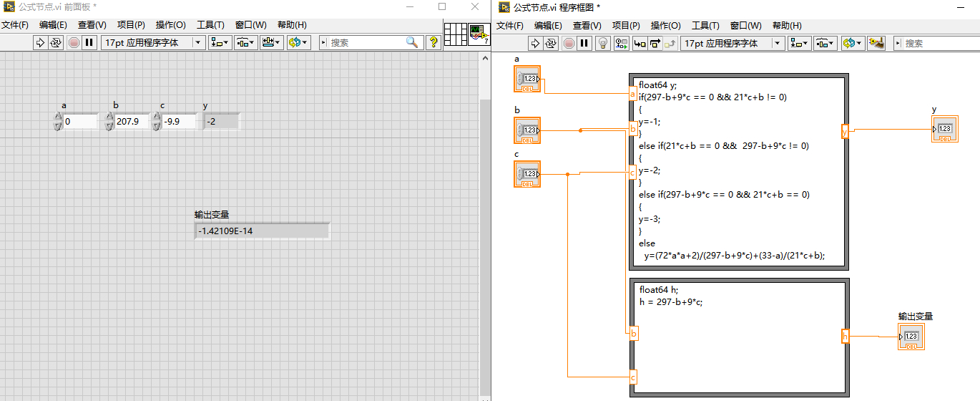The width and height of the screenshot is (980, 401).
Task: Select terminal c in block diagram
Action: tap(527, 174)
